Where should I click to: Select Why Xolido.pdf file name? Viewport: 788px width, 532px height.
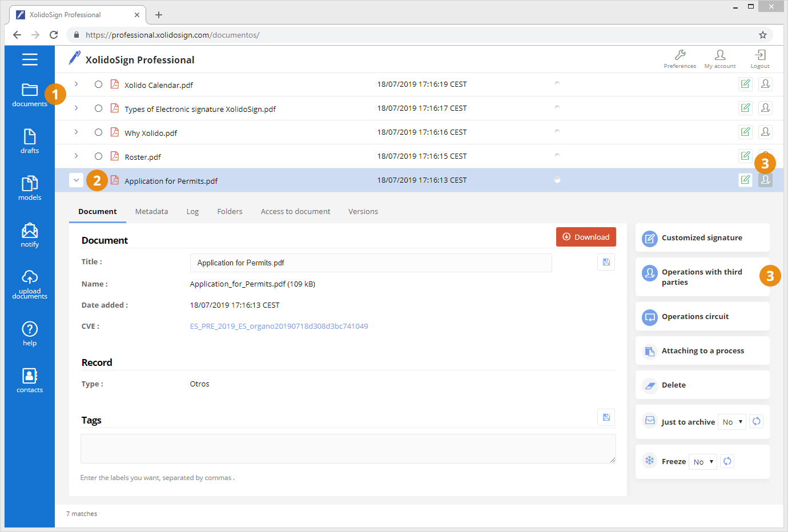click(x=151, y=133)
